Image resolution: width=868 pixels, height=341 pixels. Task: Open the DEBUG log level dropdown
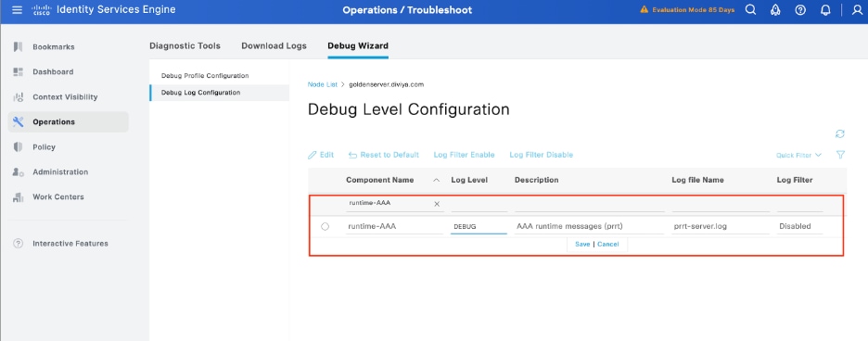(x=479, y=226)
